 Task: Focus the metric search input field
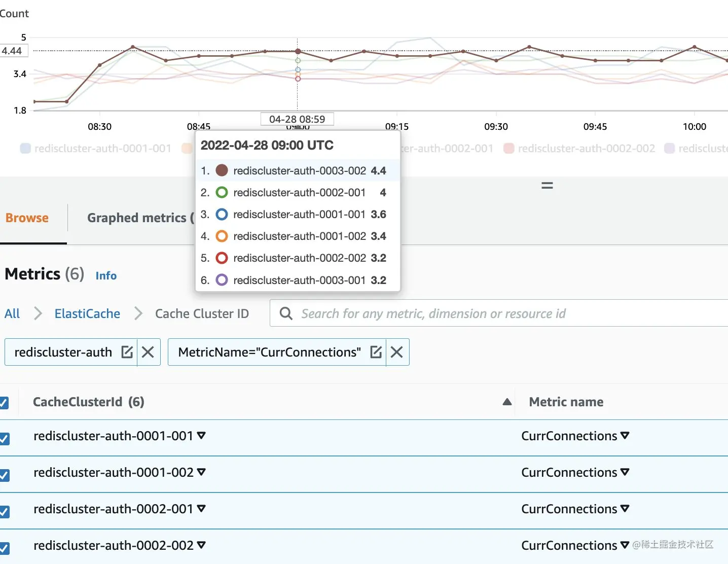499,313
